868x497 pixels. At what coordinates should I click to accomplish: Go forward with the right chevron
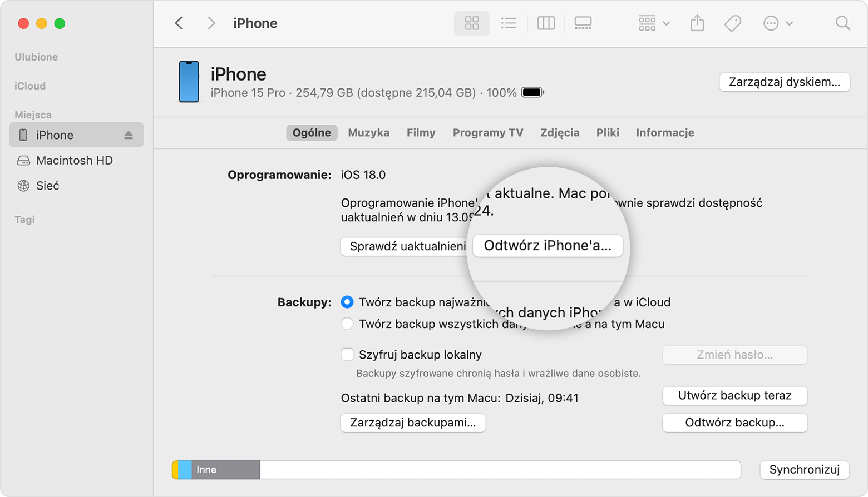(x=211, y=23)
